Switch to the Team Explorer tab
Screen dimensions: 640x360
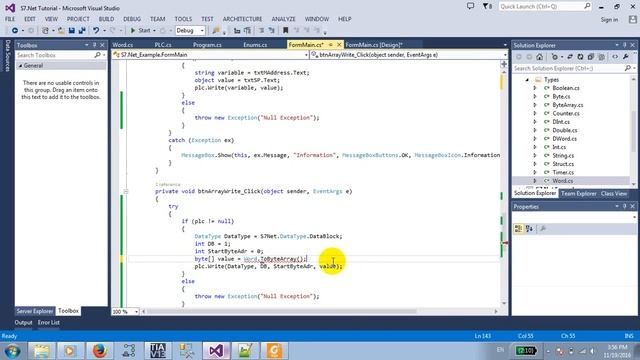[x=579, y=193]
